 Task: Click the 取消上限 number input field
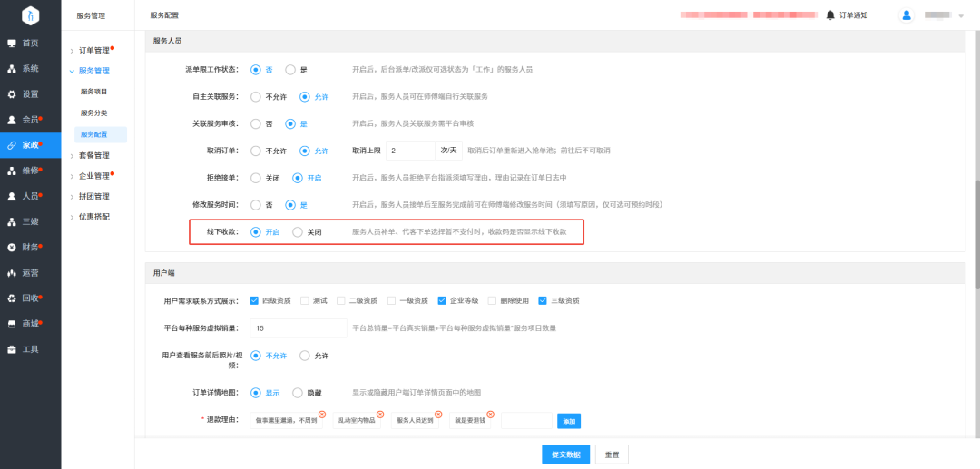[411, 151]
